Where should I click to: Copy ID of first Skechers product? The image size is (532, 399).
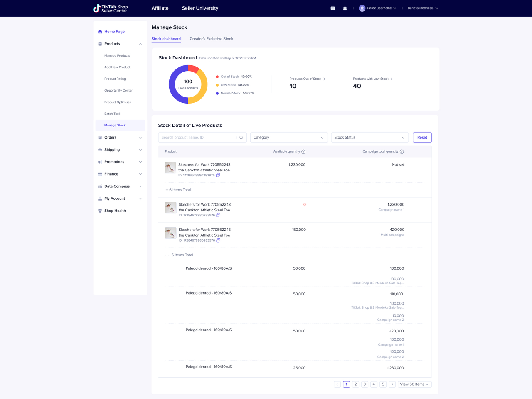(218, 175)
